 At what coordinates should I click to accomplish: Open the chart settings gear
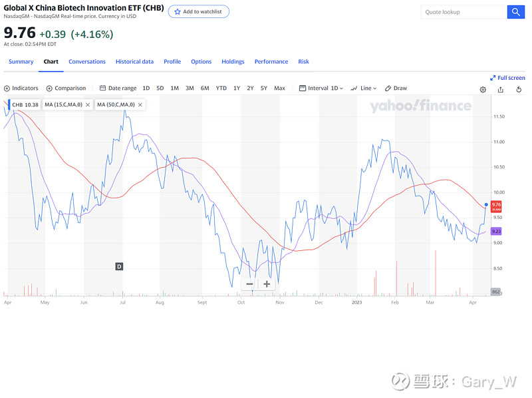coord(483,89)
